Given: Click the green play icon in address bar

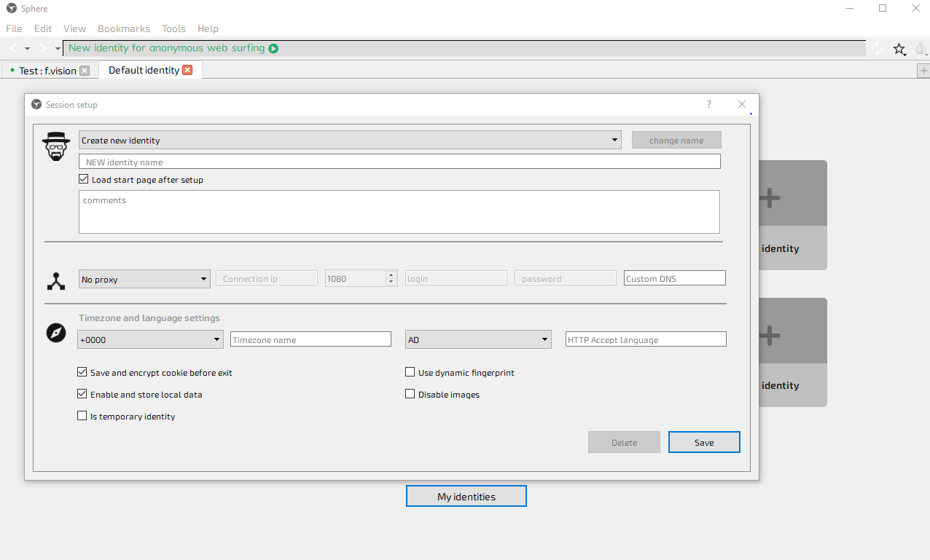Looking at the screenshot, I should click(273, 49).
